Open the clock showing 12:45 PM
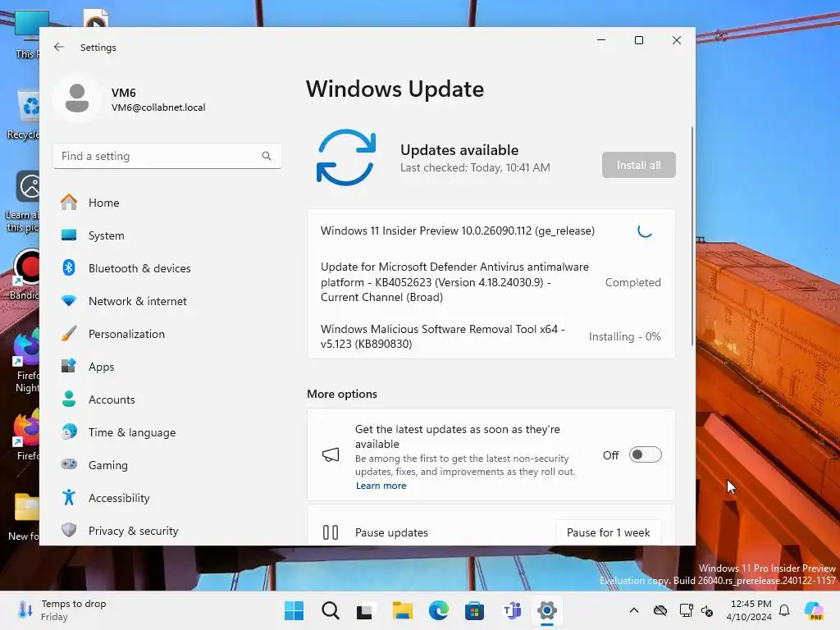 click(x=749, y=610)
